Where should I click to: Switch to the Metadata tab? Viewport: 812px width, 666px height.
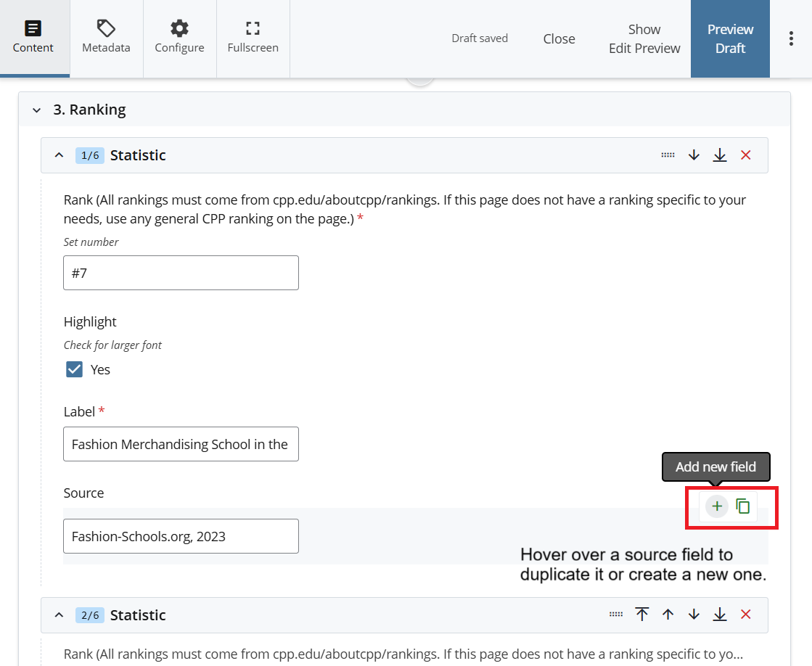point(106,38)
